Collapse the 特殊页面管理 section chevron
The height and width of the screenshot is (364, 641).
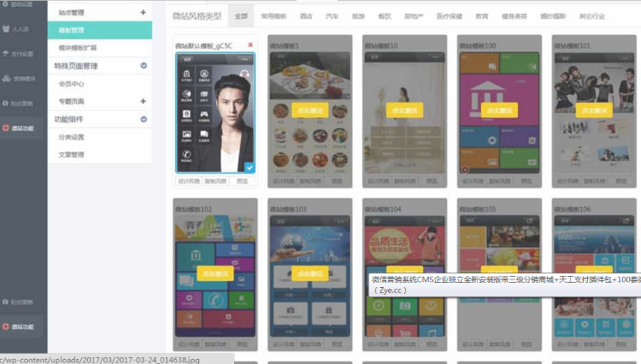pyautogui.click(x=144, y=65)
